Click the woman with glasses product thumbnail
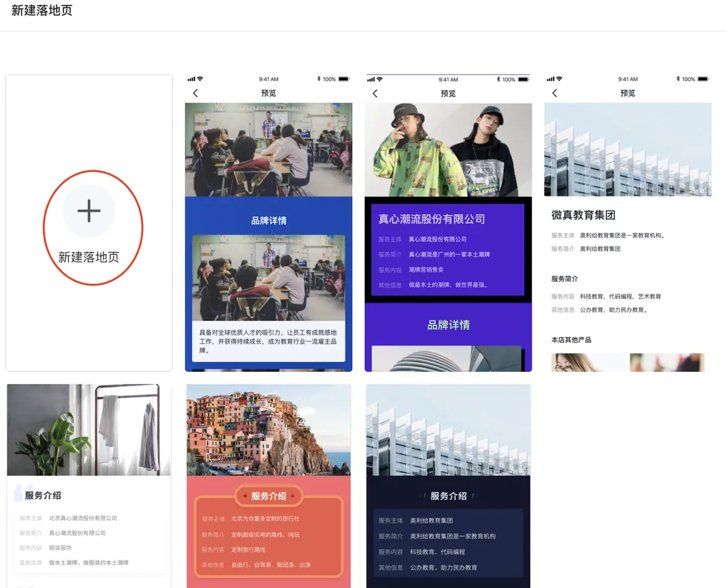727x588 pixels. tap(589, 362)
